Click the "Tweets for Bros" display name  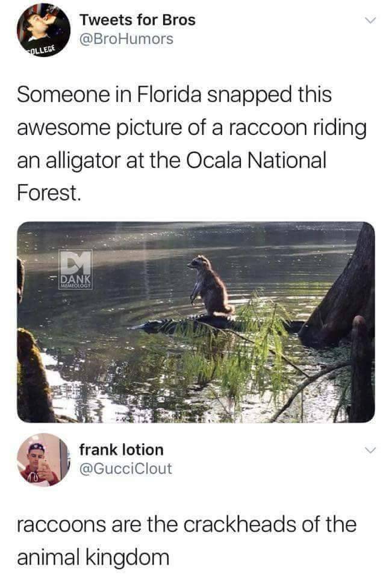click(138, 20)
